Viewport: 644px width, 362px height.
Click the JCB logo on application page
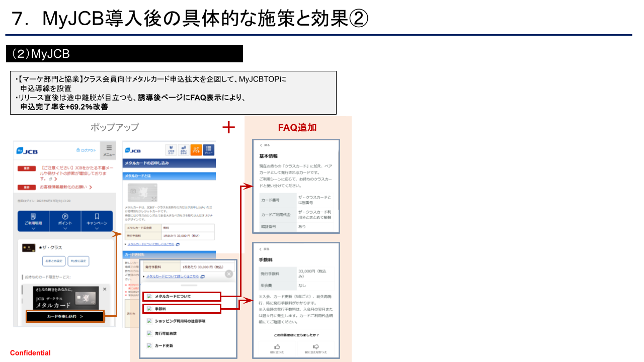pyautogui.click(x=134, y=150)
